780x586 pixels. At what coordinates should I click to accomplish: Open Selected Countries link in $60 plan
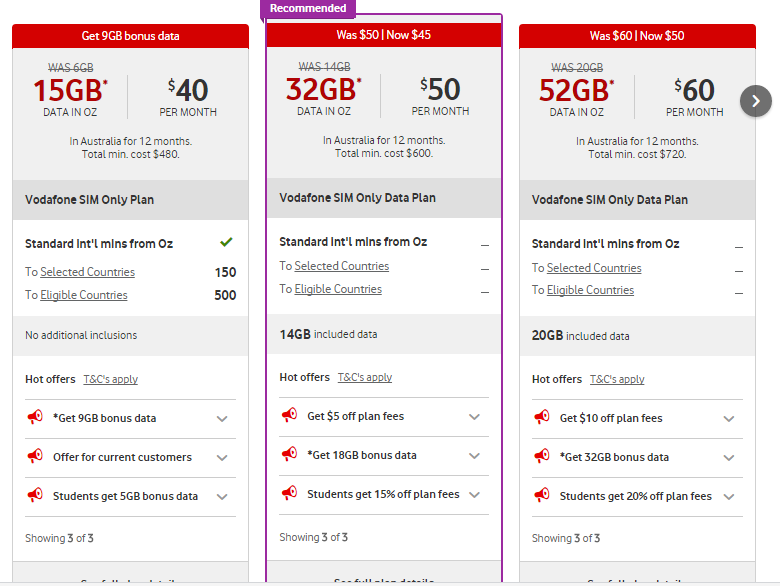(594, 268)
